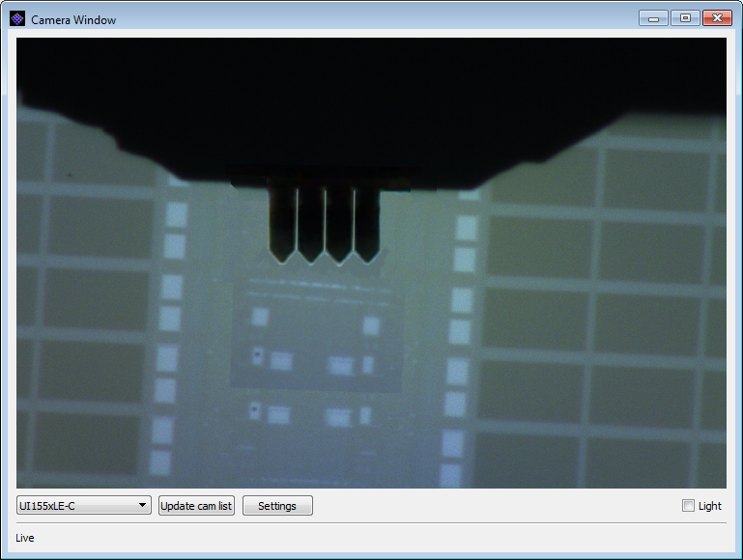This screenshot has width=743, height=560.
Task: Maximize the Camera Window
Action: click(x=685, y=18)
